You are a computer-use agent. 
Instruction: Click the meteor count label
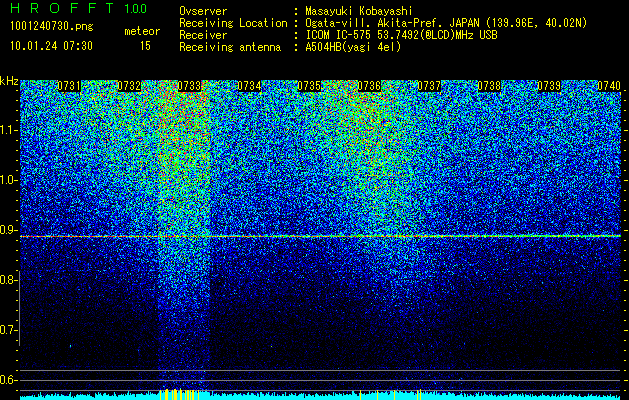click(x=142, y=31)
